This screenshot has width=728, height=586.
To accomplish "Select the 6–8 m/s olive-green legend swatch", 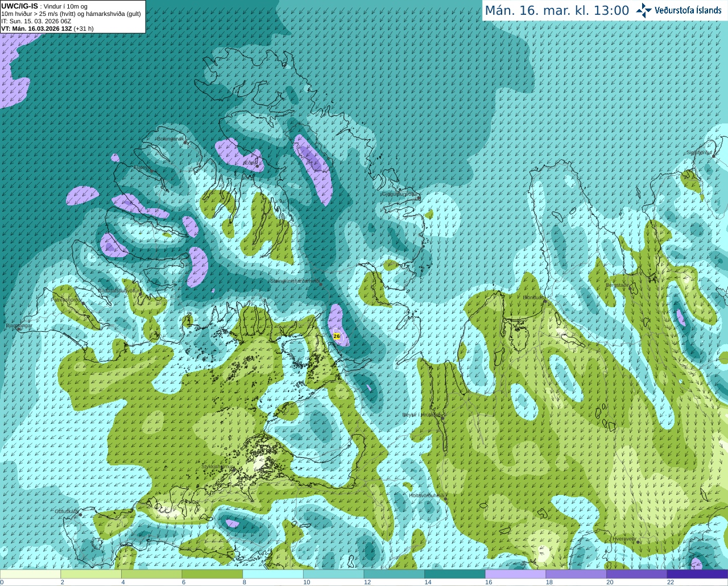I will 212,574.
